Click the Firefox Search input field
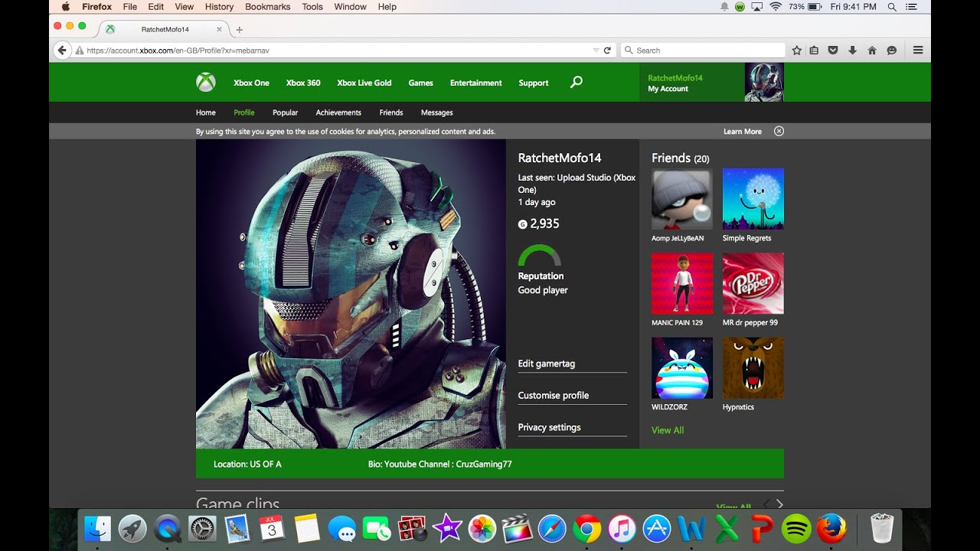The image size is (980, 551). pos(703,51)
